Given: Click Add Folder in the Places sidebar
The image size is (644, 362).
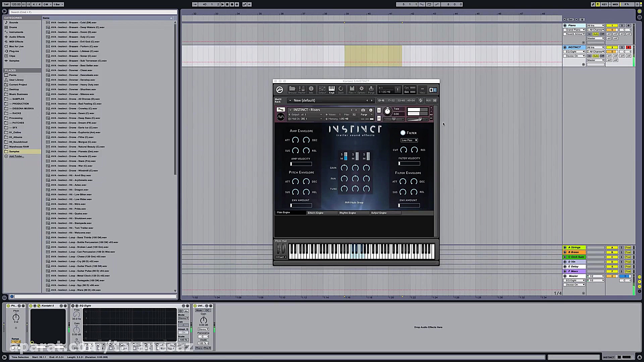Looking at the screenshot, I should [15, 156].
